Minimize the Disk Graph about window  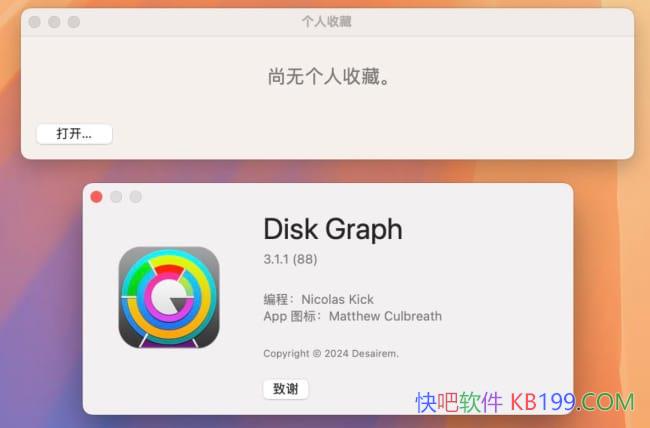coord(116,197)
